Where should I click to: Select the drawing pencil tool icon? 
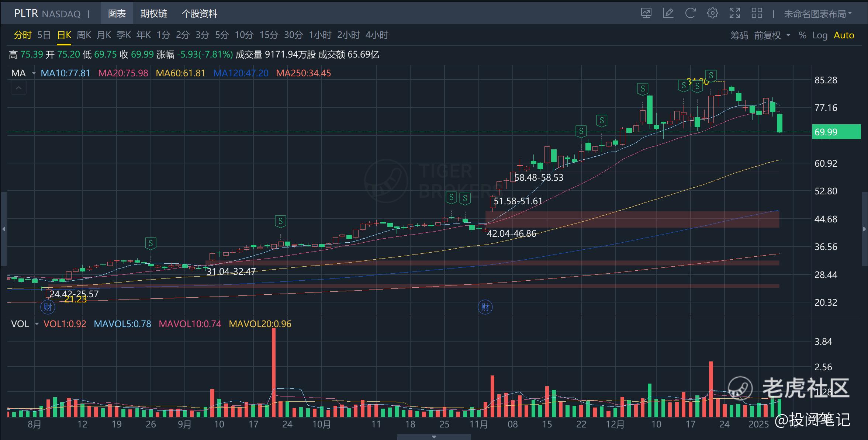coord(668,14)
